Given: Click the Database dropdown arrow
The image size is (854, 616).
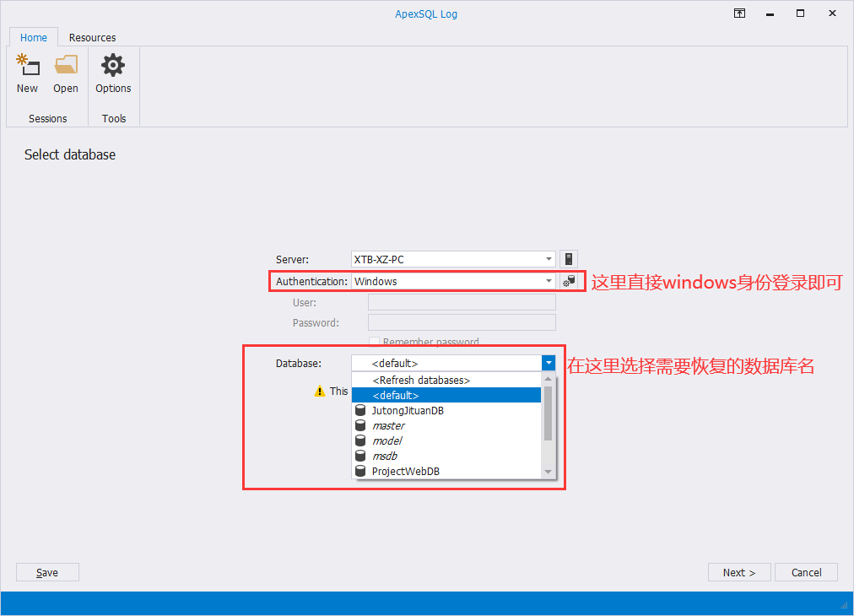Looking at the screenshot, I should pos(548,362).
